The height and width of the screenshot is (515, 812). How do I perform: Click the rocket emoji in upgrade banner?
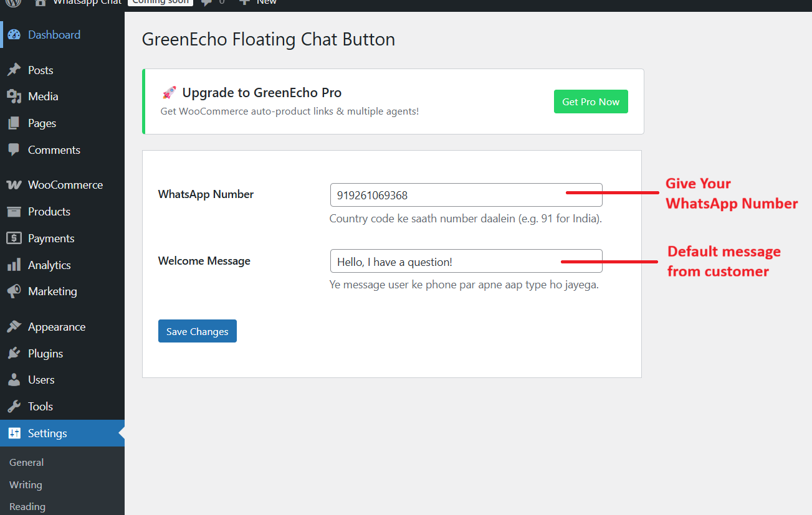coord(169,93)
